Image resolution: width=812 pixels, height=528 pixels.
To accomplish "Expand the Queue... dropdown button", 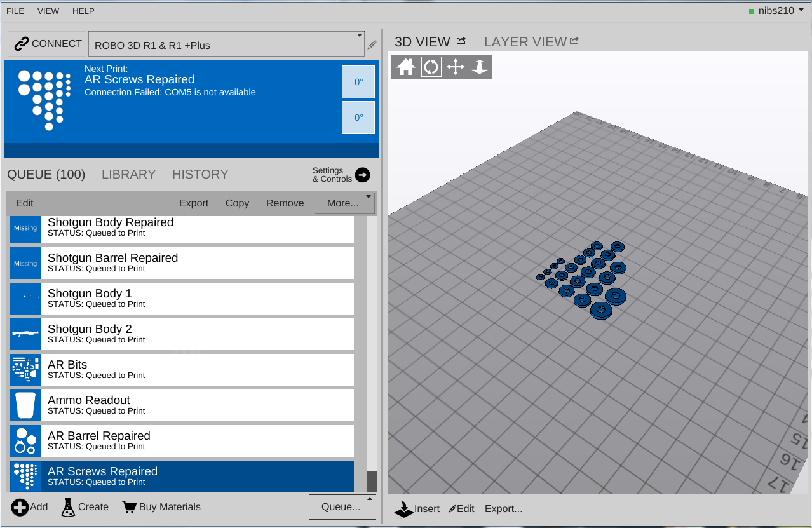I will click(342, 507).
